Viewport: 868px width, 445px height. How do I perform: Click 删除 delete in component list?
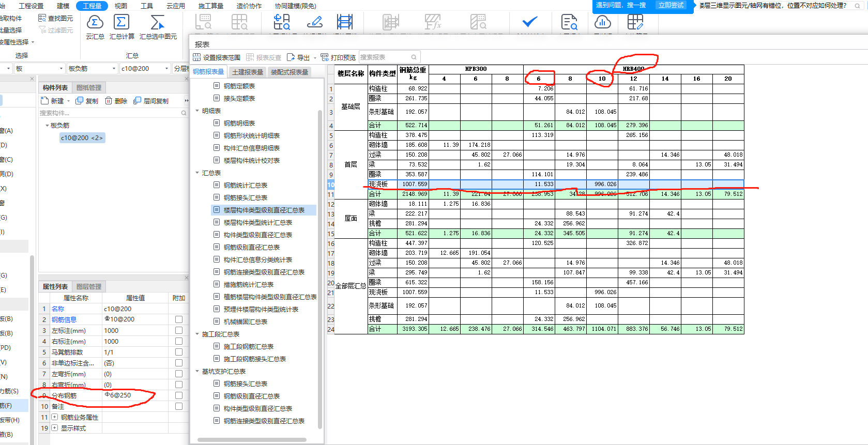coord(116,101)
